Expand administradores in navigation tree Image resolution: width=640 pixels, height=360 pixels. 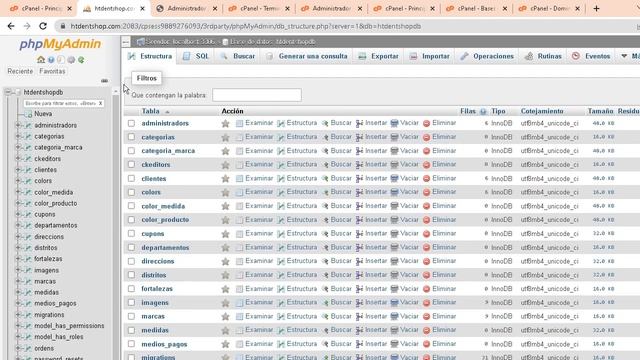click(18, 125)
